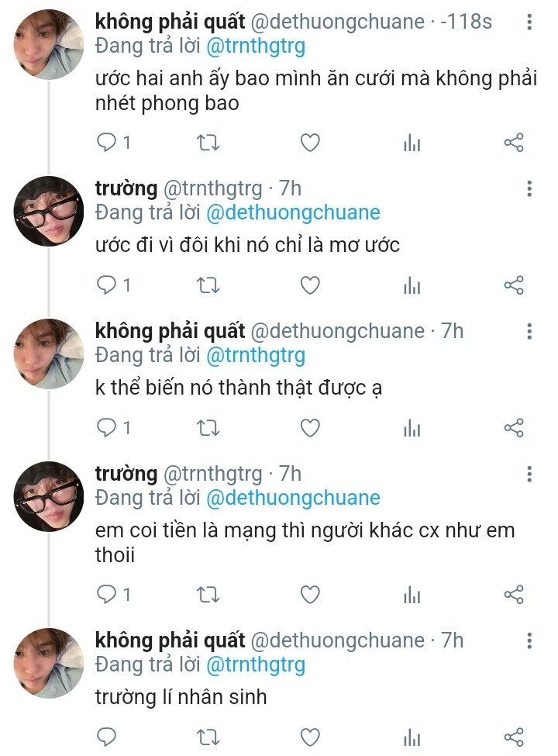Open more options on 'trường lí nhân sinh' tweet
558x756 pixels.
click(x=529, y=640)
